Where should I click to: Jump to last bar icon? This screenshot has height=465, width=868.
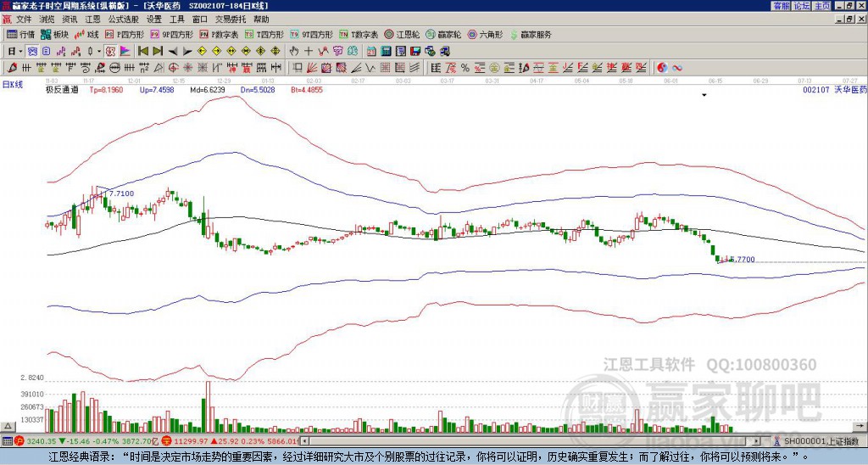[x=158, y=52]
